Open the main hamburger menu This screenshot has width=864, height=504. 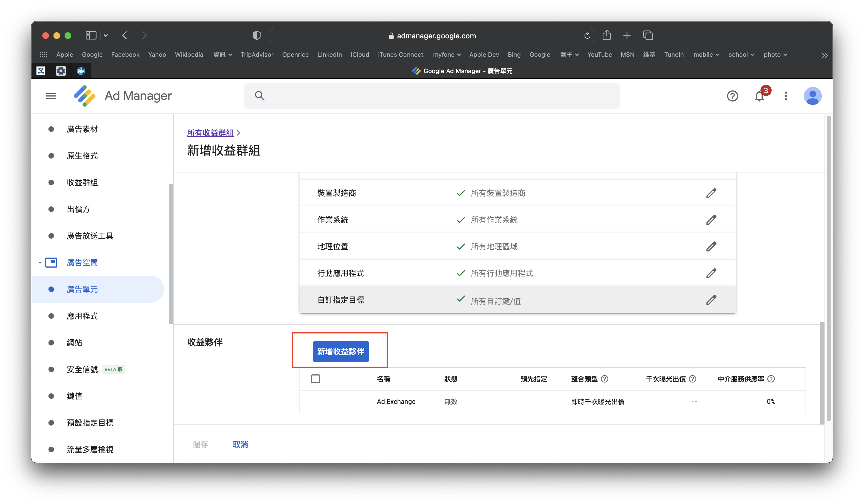tap(51, 96)
